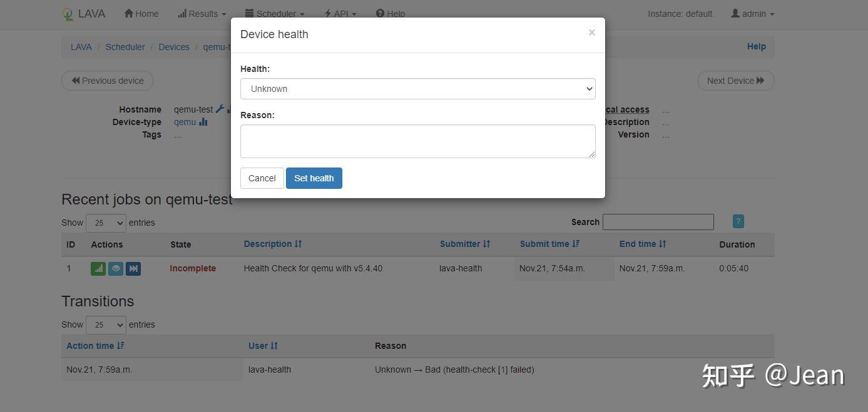
Task: Click the dark blue fast-forward icon for job 1
Action: tap(133, 269)
